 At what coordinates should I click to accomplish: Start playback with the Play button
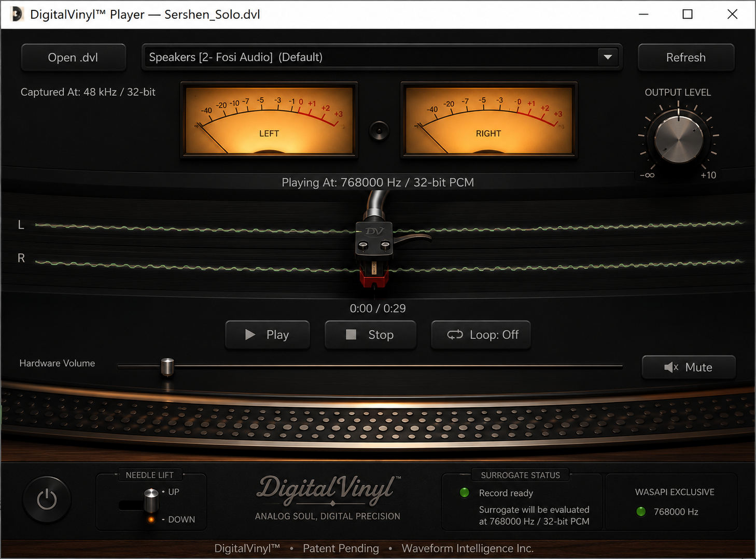coord(268,335)
